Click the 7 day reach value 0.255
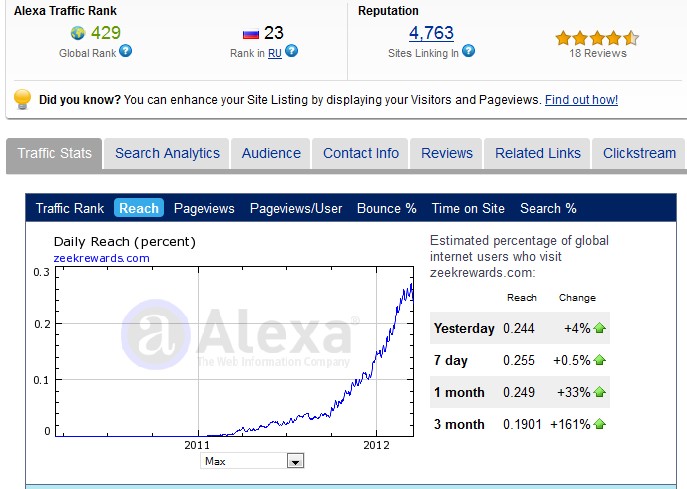The width and height of the screenshot is (687, 489). [x=519, y=360]
